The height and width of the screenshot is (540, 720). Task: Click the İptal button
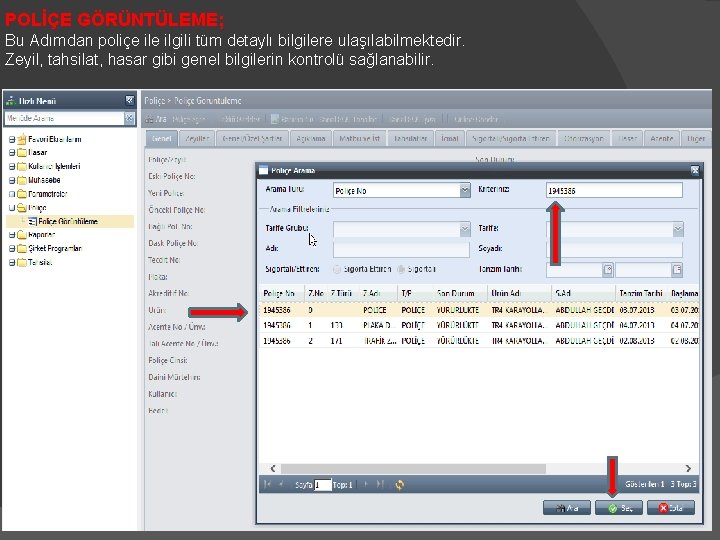point(671,508)
